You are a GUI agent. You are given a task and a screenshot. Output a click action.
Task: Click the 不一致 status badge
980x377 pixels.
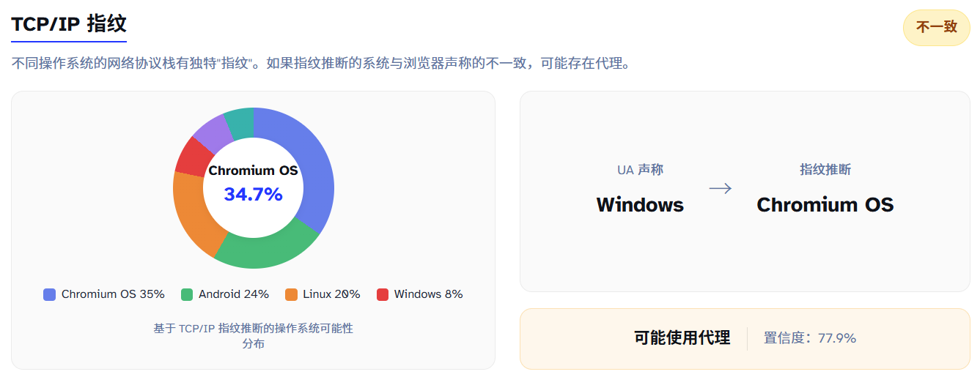coord(936,27)
